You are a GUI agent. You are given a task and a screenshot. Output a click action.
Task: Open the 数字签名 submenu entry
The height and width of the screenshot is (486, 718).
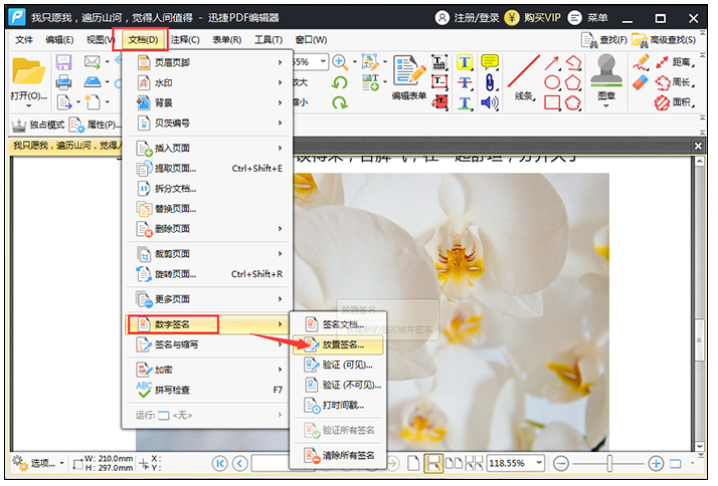coord(207,324)
